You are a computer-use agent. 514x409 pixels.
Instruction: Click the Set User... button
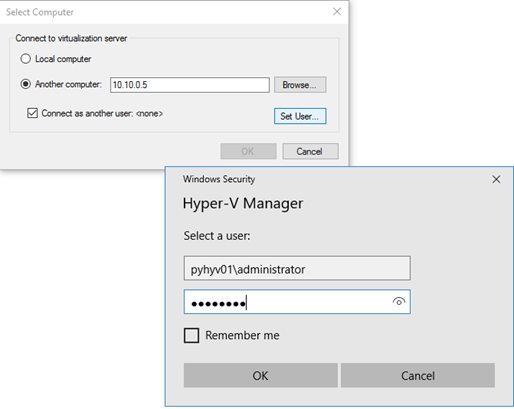[300, 116]
